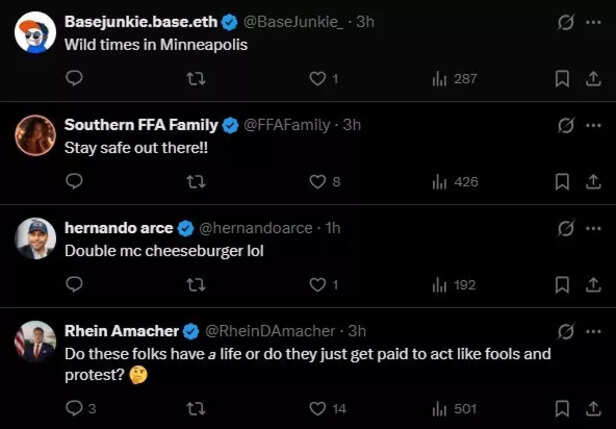
Task: Repost the 'Wild times in Minneapolis' tweet
Action: pyautogui.click(x=196, y=78)
